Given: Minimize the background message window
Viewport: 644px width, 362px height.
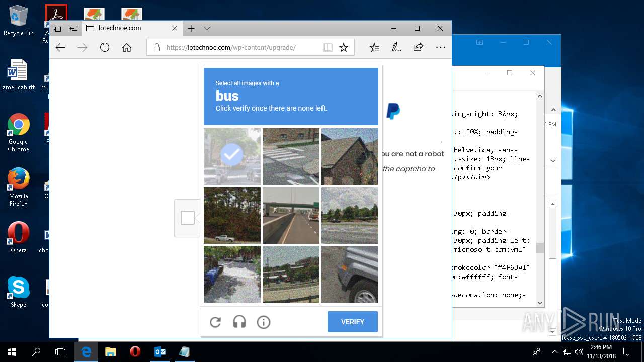Looking at the screenshot, I should pyautogui.click(x=503, y=43).
